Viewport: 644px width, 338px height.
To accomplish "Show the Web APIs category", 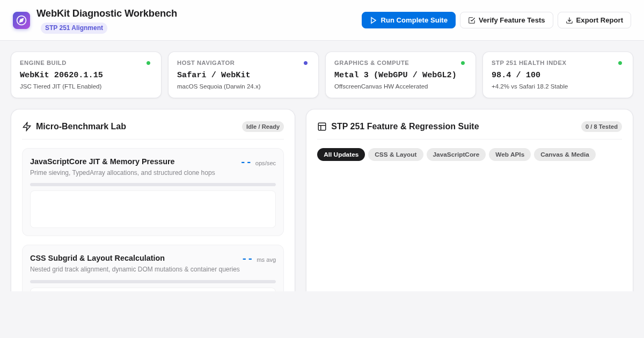I will [510, 155].
